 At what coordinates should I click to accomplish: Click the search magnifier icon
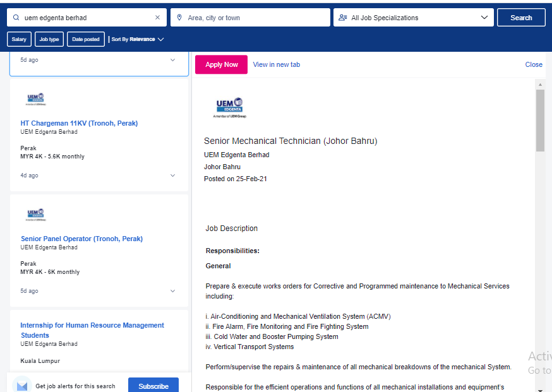click(16, 18)
